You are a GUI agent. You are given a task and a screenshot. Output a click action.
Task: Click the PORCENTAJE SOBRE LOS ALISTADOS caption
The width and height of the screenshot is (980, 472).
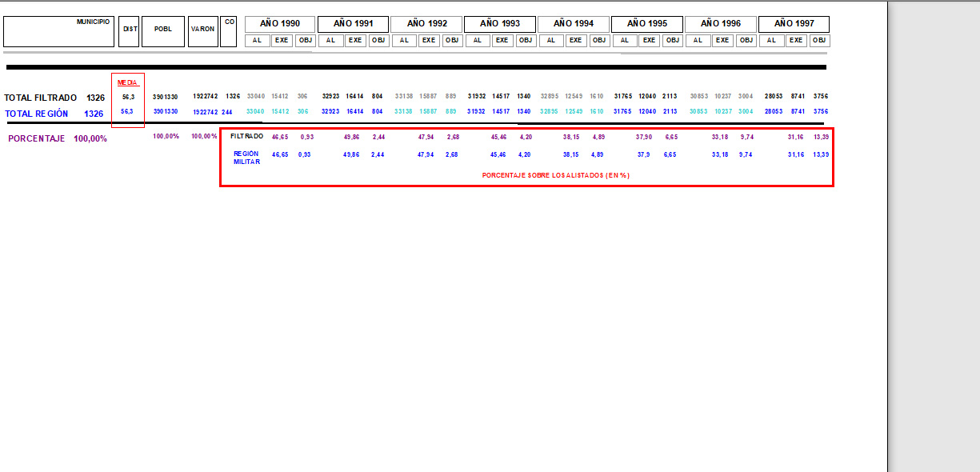(555, 174)
